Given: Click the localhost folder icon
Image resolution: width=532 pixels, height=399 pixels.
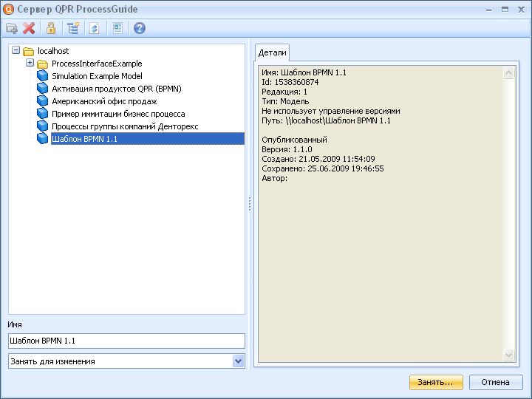Looking at the screenshot, I should tap(29, 51).
